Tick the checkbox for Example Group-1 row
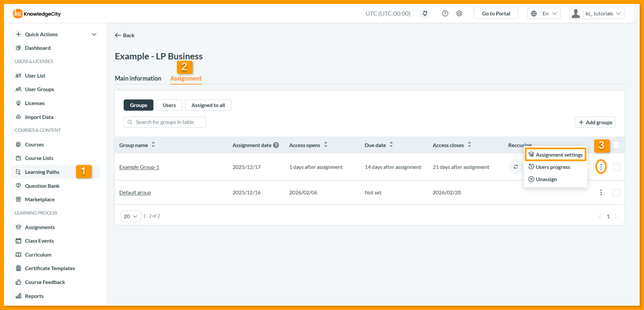 pyautogui.click(x=616, y=167)
